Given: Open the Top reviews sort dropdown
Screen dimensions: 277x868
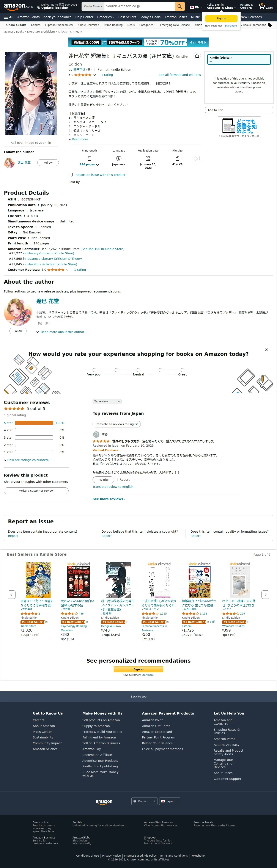Looking at the screenshot, I should [107, 402].
